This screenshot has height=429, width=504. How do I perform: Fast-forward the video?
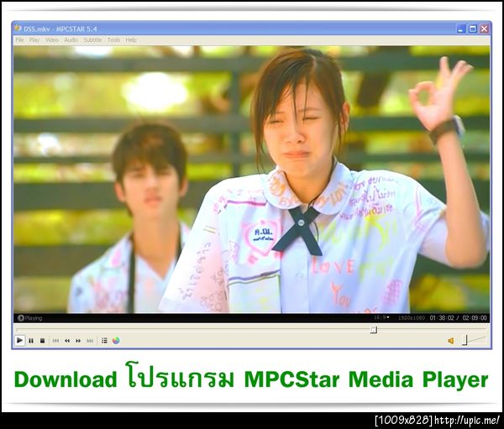pyautogui.click(x=78, y=341)
